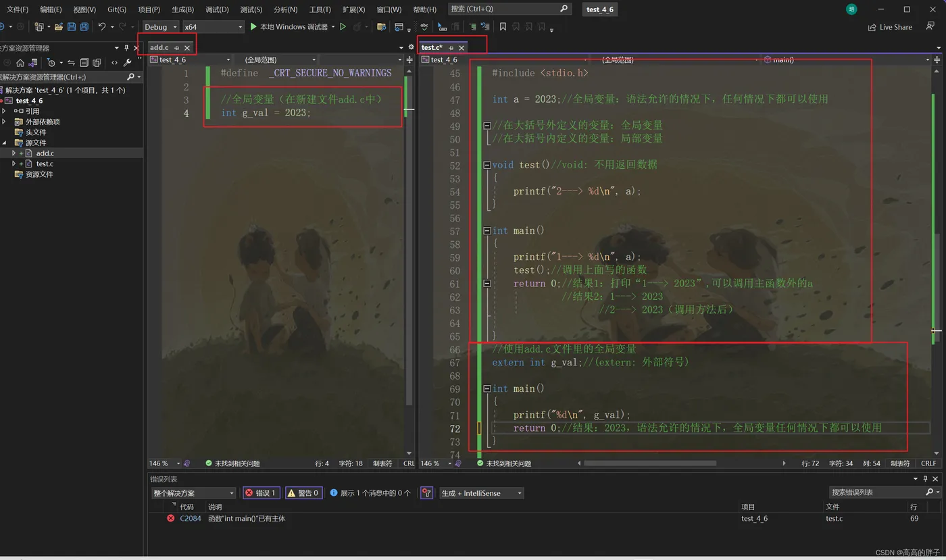Toggle the Messages filter in Error List
Viewport: 946px width, 560px height.
click(x=371, y=493)
